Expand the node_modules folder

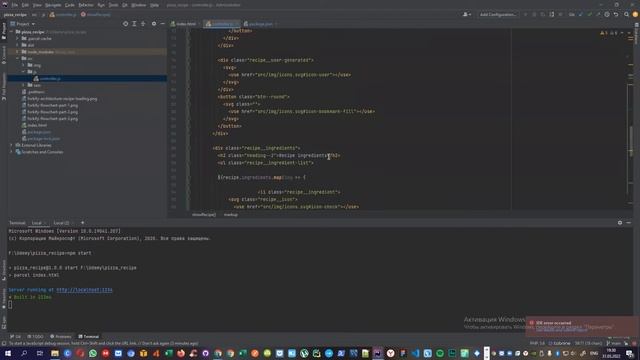(x=18, y=52)
